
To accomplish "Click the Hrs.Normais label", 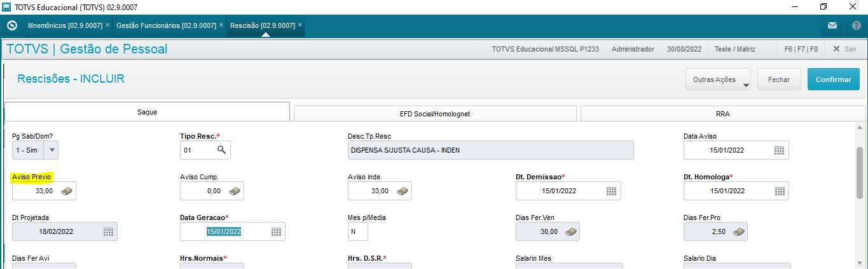I will pyautogui.click(x=202, y=258).
